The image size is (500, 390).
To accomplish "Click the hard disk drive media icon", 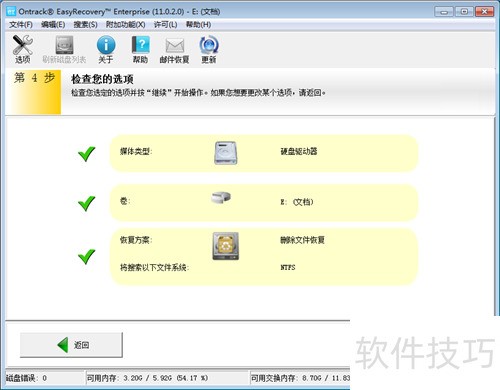I will [x=226, y=153].
